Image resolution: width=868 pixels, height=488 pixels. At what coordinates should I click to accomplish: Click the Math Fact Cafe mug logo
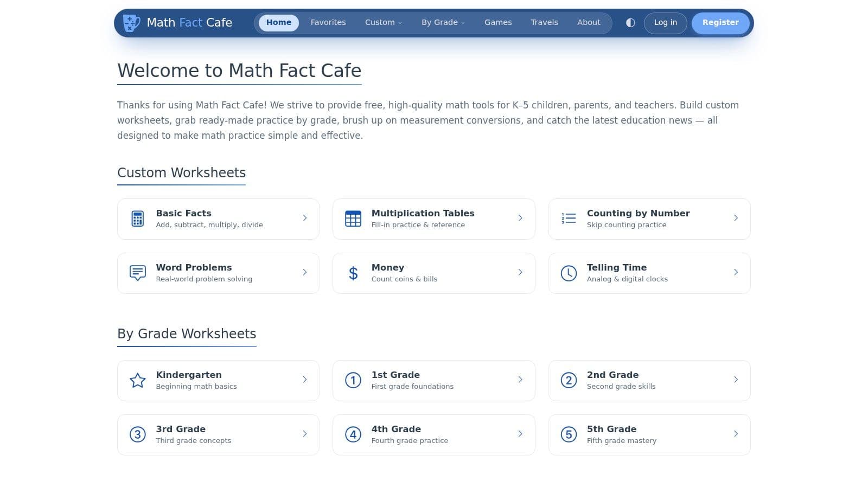point(132,23)
